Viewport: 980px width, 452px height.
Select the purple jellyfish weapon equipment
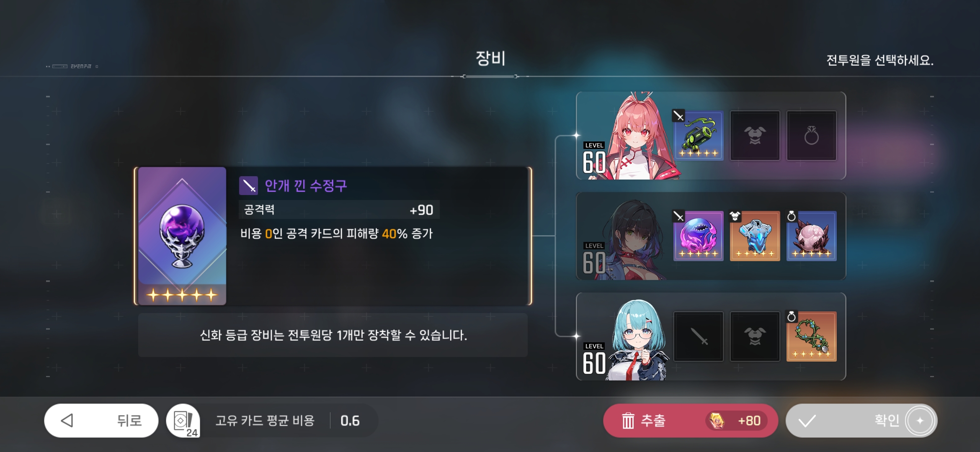click(x=698, y=236)
